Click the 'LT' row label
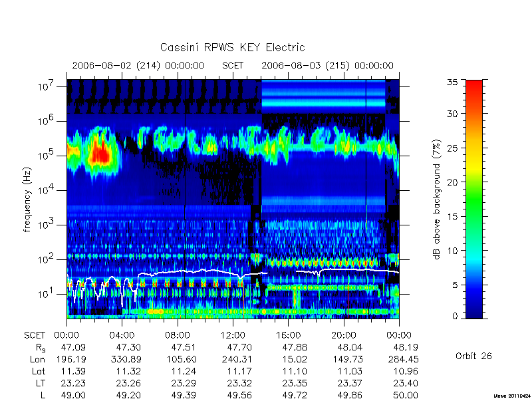This screenshot has width=532, height=399. tap(41, 384)
